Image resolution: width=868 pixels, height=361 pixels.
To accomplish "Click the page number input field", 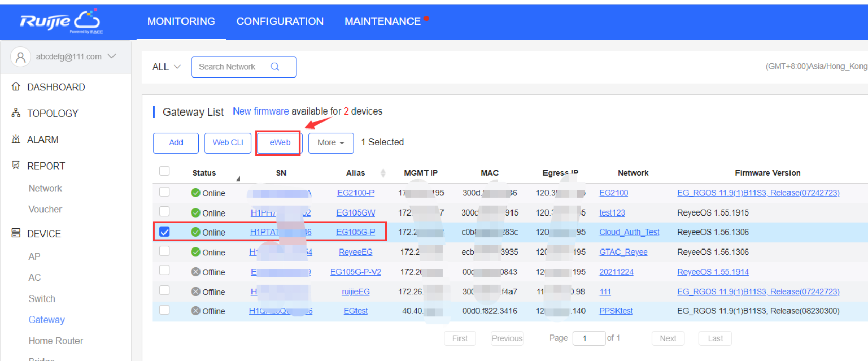I will pos(589,338).
